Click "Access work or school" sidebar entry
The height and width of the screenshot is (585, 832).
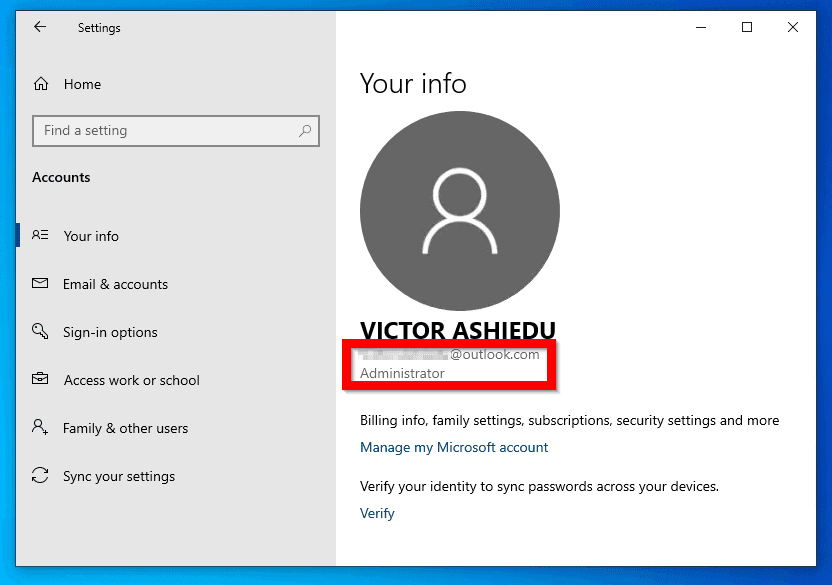[133, 380]
